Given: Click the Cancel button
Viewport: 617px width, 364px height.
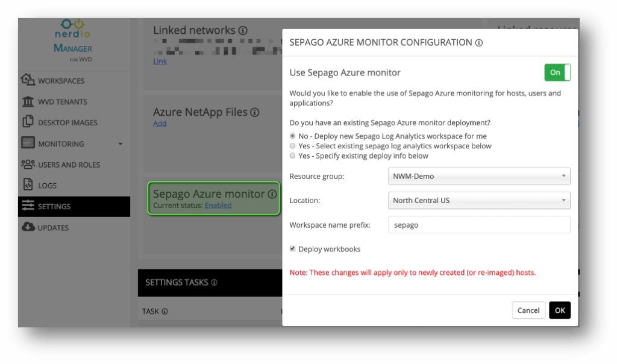Looking at the screenshot, I should pyautogui.click(x=528, y=310).
